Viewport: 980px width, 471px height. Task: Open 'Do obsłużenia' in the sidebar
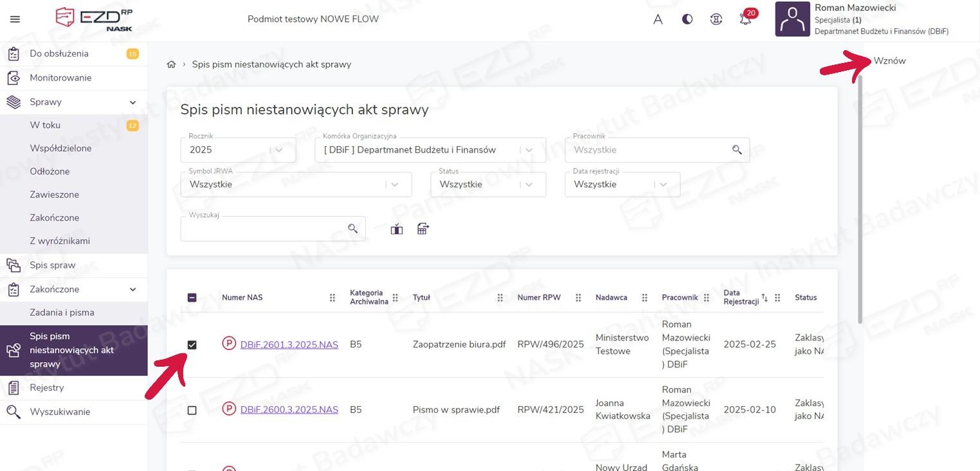[x=59, y=53]
